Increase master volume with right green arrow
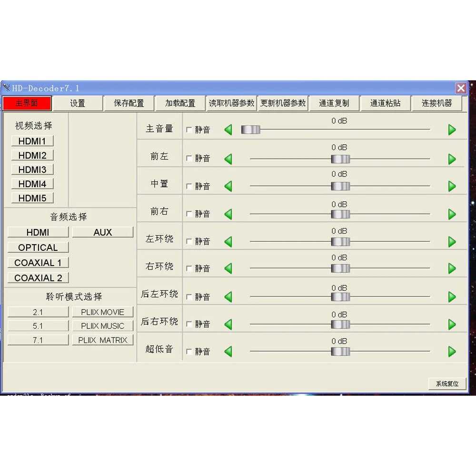Viewport: 476px width, 476px height. pyautogui.click(x=452, y=129)
